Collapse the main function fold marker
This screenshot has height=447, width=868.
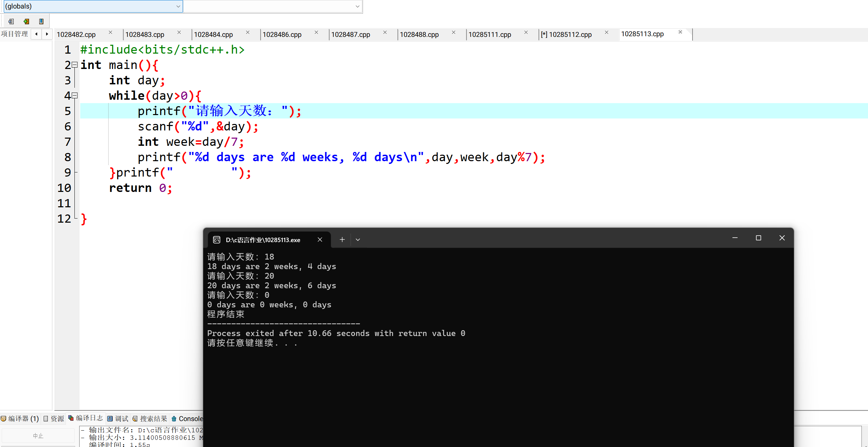point(75,65)
